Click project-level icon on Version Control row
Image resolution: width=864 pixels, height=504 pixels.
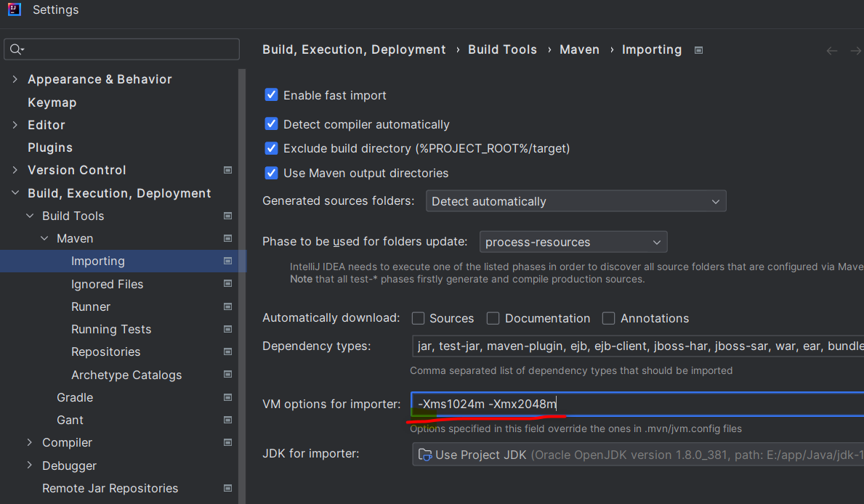tap(227, 170)
